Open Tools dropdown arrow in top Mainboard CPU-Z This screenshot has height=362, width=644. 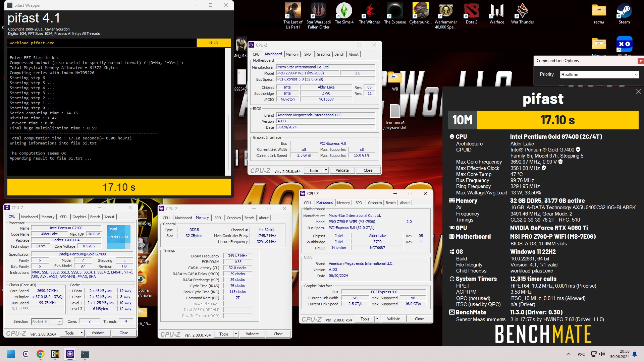pos(325,170)
